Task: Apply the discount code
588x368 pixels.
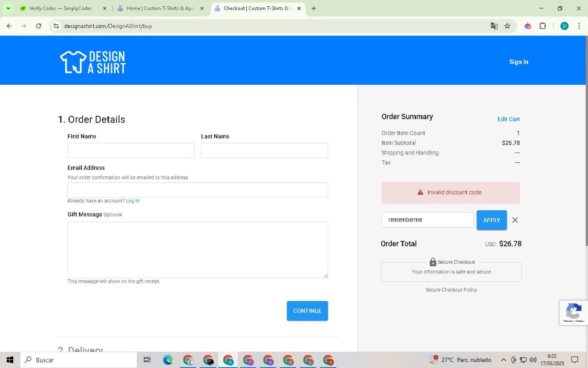Action: click(x=492, y=220)
